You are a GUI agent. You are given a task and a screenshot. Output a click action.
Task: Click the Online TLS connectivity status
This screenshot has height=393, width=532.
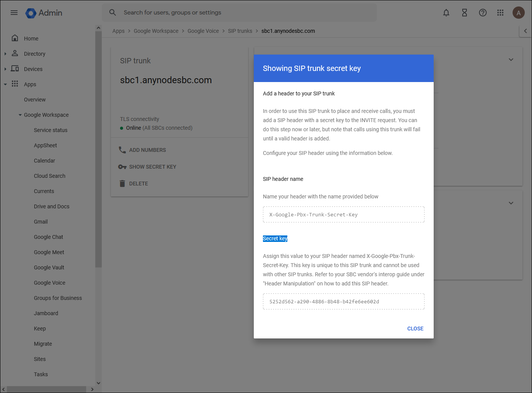pyautogui.click(x=156, y=128)
